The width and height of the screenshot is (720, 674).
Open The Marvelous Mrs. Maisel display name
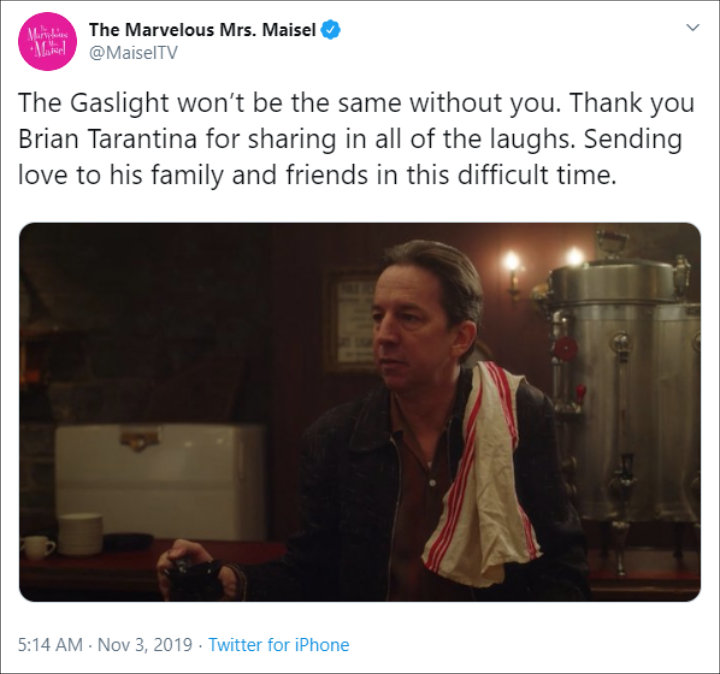(202, 30)
